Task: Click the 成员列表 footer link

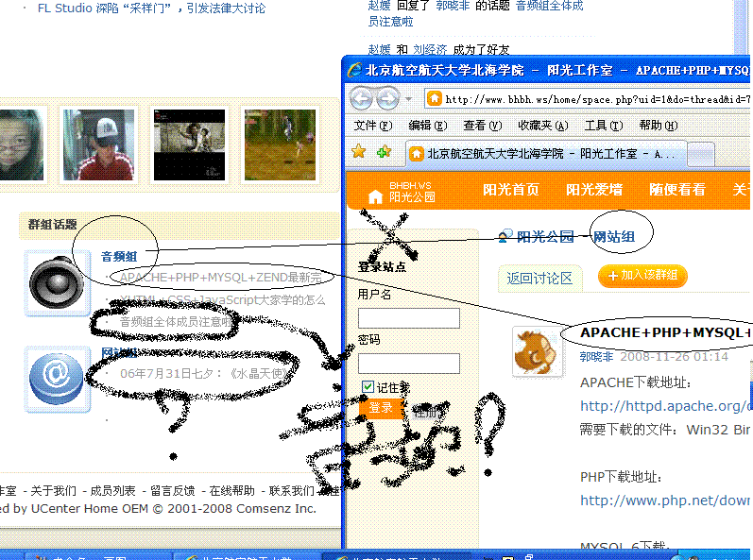Action: (112, 491)
